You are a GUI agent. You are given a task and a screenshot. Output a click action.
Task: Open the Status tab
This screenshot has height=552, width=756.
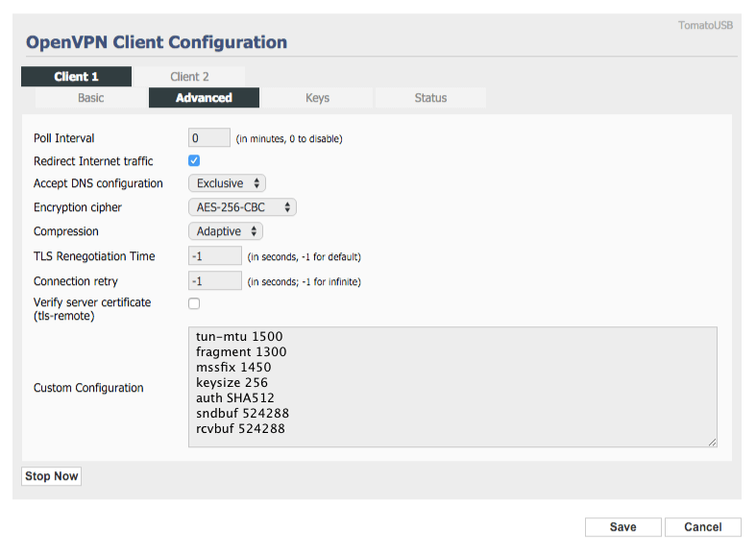point(430,98)
